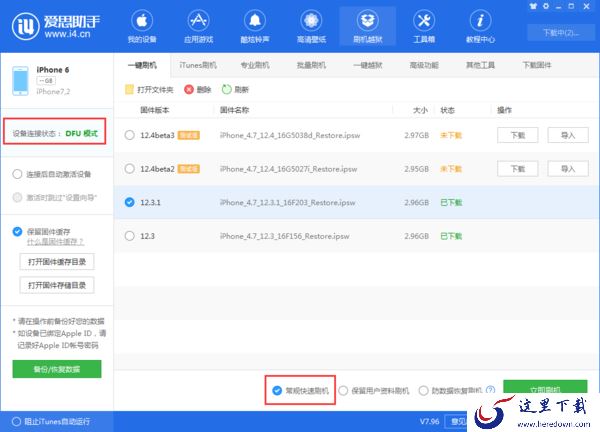Select 常规快速刷机 flash mode

click(277, 390)
